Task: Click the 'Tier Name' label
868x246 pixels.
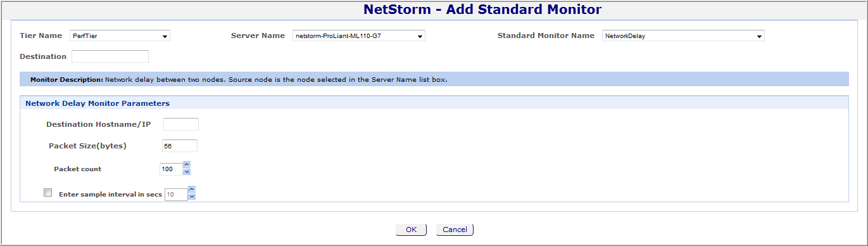Action: [x=41, y=36]
